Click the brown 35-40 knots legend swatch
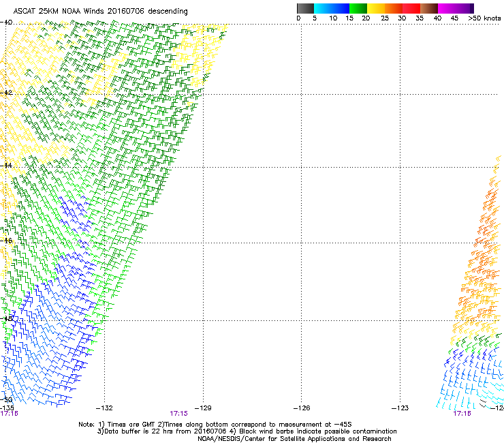The image size is (504, 443). 429,8
